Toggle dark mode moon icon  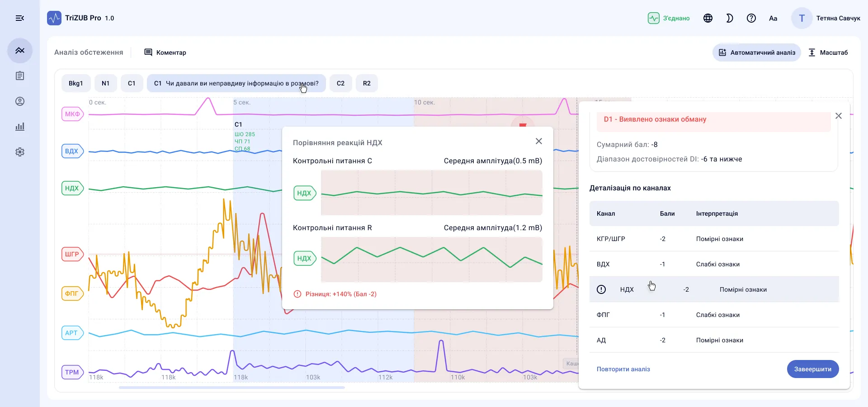click(x=730, y=18)
